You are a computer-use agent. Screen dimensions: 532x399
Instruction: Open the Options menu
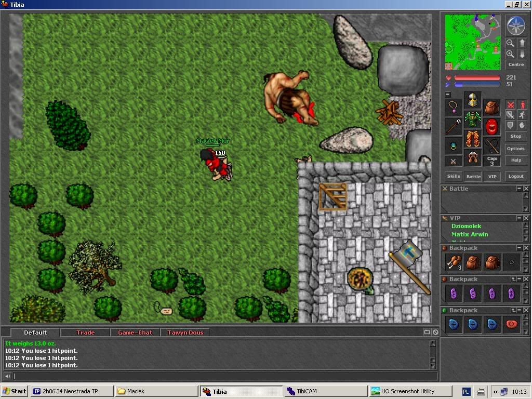tap(516, 149)
